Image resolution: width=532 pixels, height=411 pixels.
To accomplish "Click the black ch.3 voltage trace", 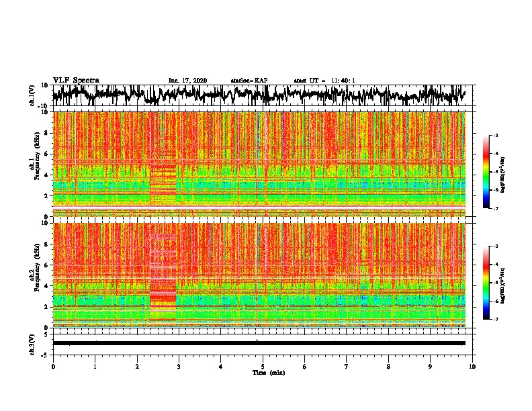I will [x=259, y=343].
